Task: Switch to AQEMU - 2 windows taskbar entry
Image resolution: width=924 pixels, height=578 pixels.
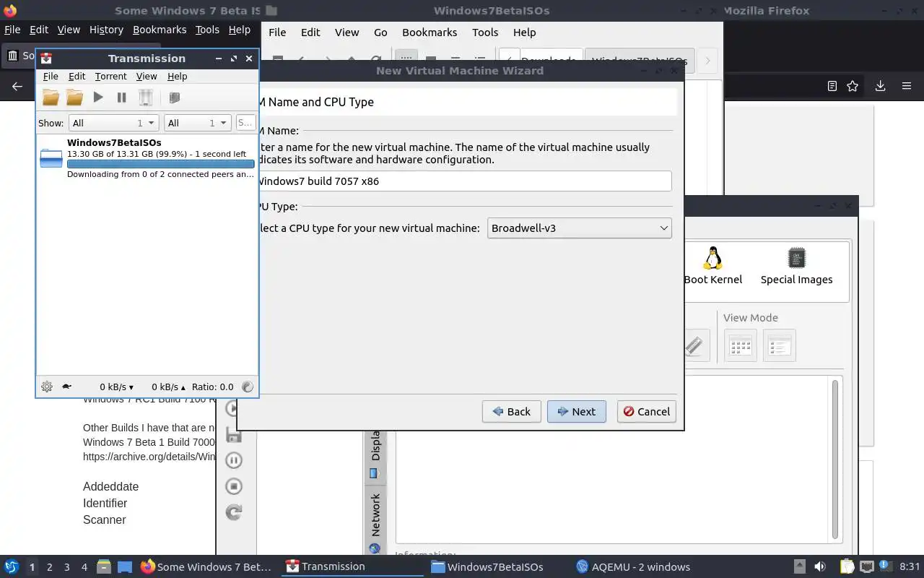Action: [633, 566]
